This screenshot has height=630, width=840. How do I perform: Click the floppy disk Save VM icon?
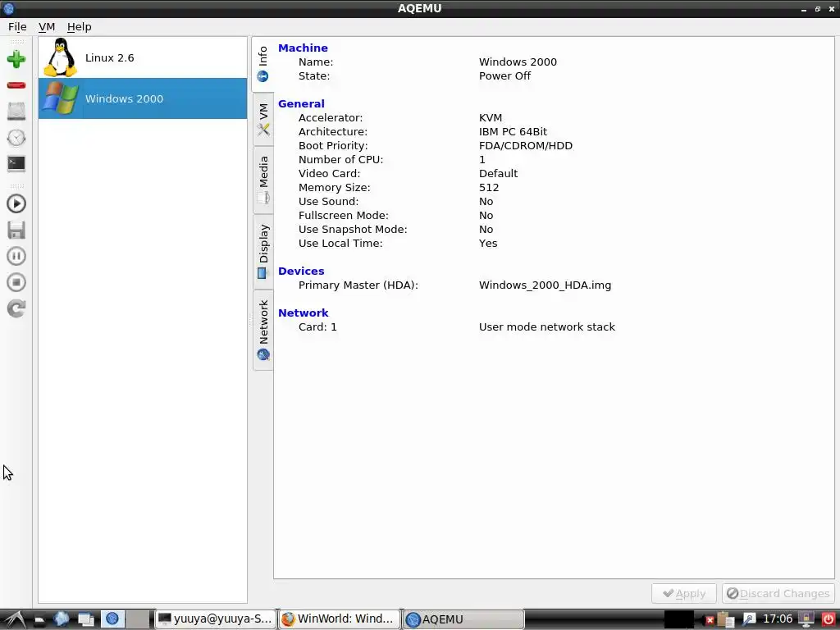pyautogui.click(x=16, y=230)
